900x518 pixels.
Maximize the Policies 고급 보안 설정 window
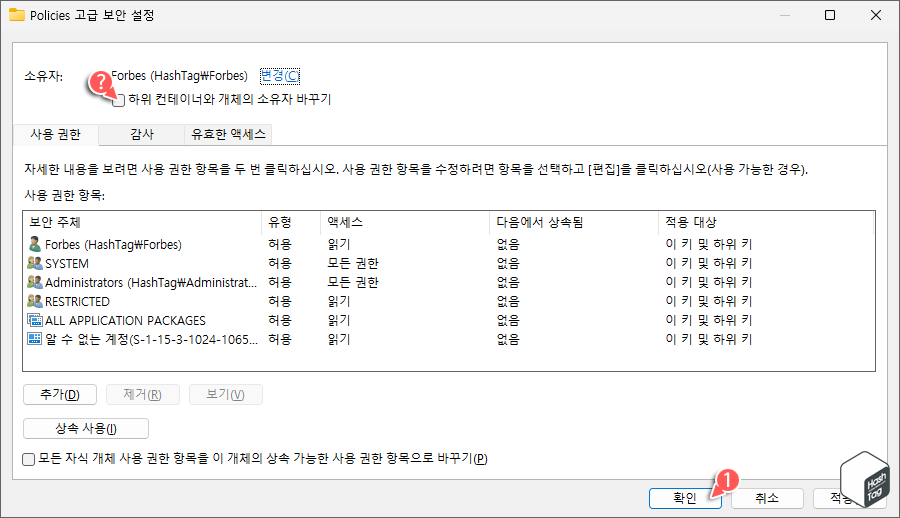tap(830, 15)
